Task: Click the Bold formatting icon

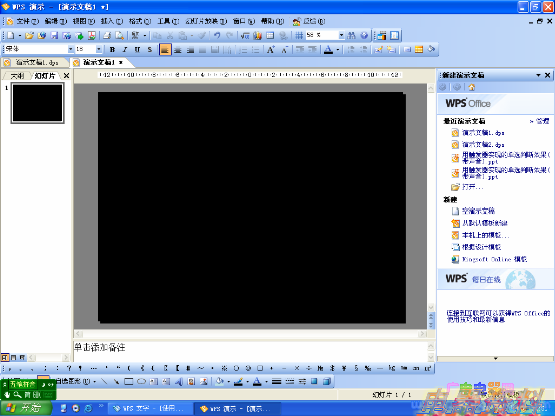Action: (112, 50)
